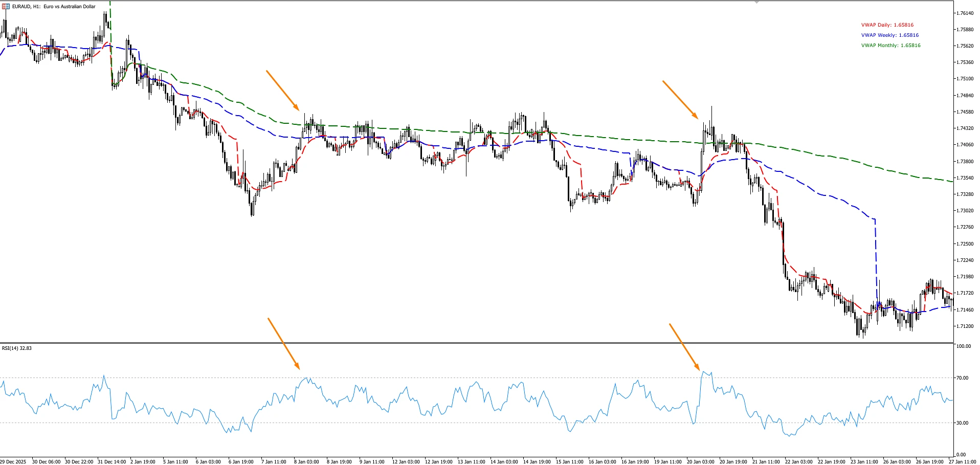The image size is (980, 465).
Task: Select the left orange arrow on price chart
Action: pyautogui.click(x=282, y=91)
